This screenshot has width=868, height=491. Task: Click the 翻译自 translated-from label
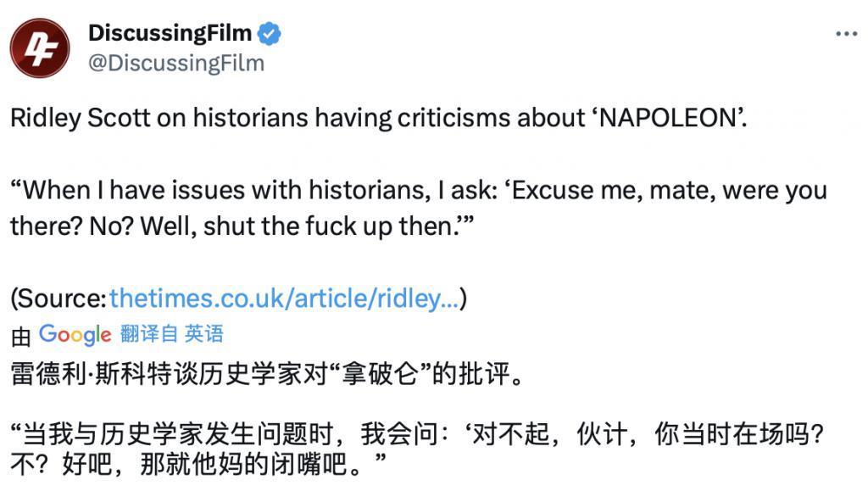(x=148, y=334)
